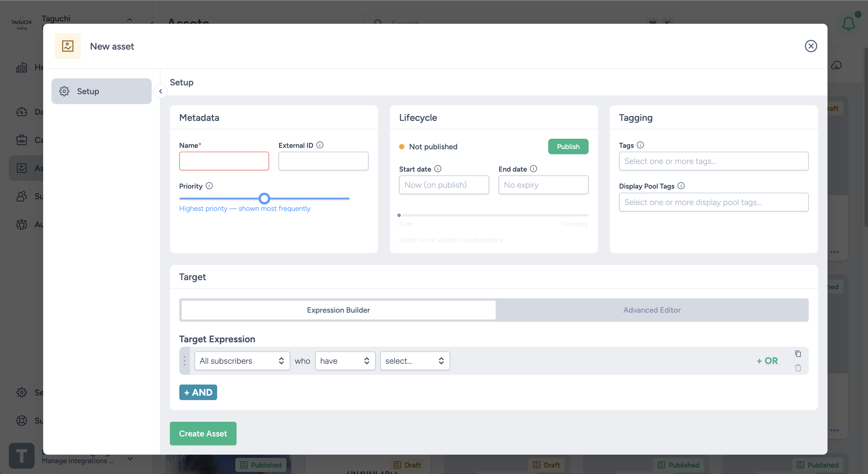Click the gauge dashboard icon in the background sidebar
The height and width of the screenshot is (474, 868).
(x=22, y=112)
